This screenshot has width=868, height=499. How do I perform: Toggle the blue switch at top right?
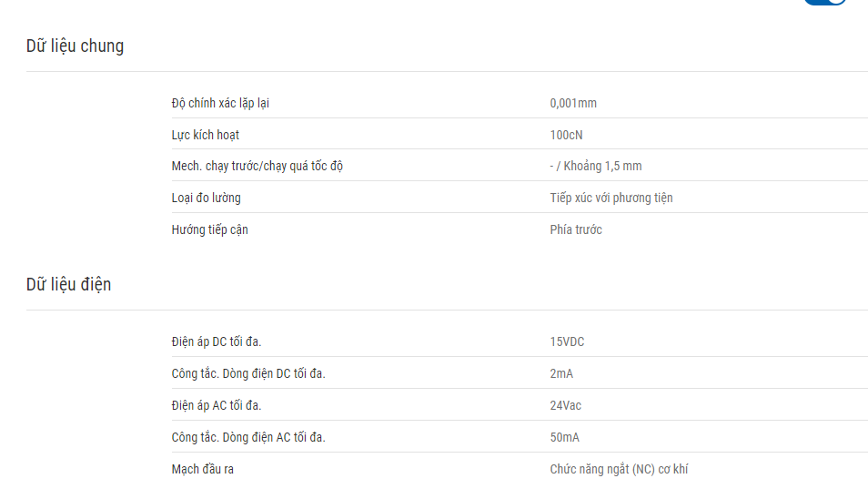coord(825,2)
